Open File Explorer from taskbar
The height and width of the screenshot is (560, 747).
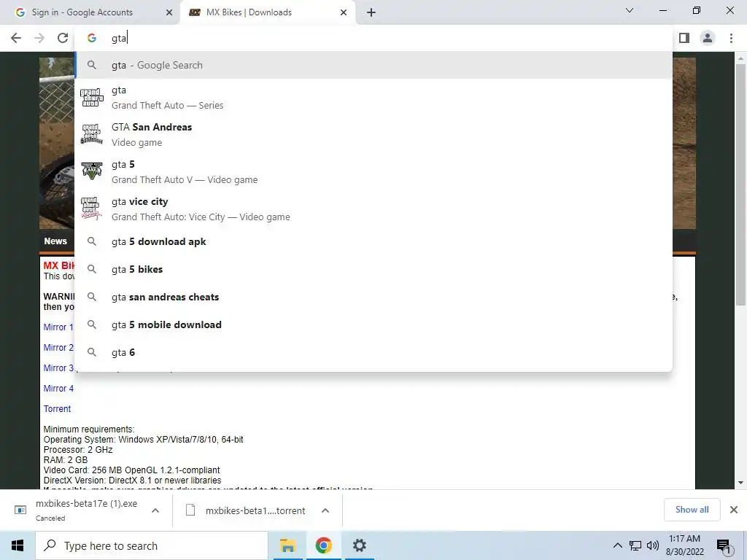[x=287, y=545]
